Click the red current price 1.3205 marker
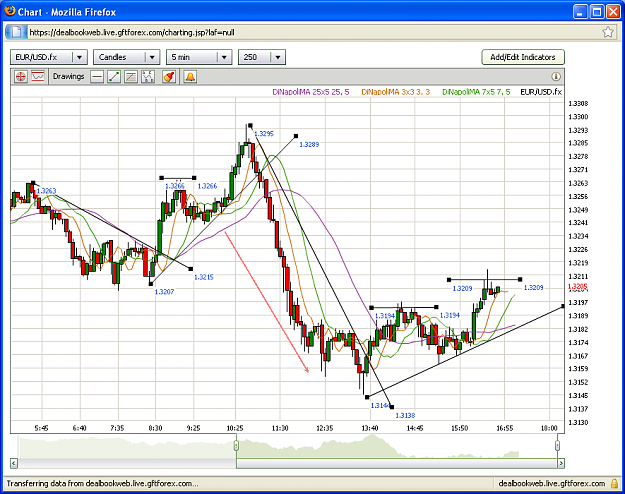The image size is (625, 494). pyautogui.click(x=577, y=286)
